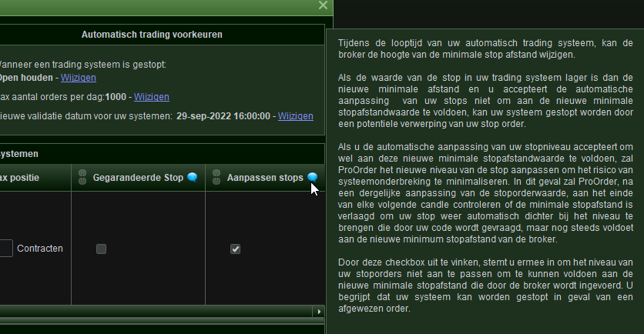This screenshot has height=334, width=644.
Task: Toggle link icon beside Gegarandeerde Stop
Action: coord(82,177)
